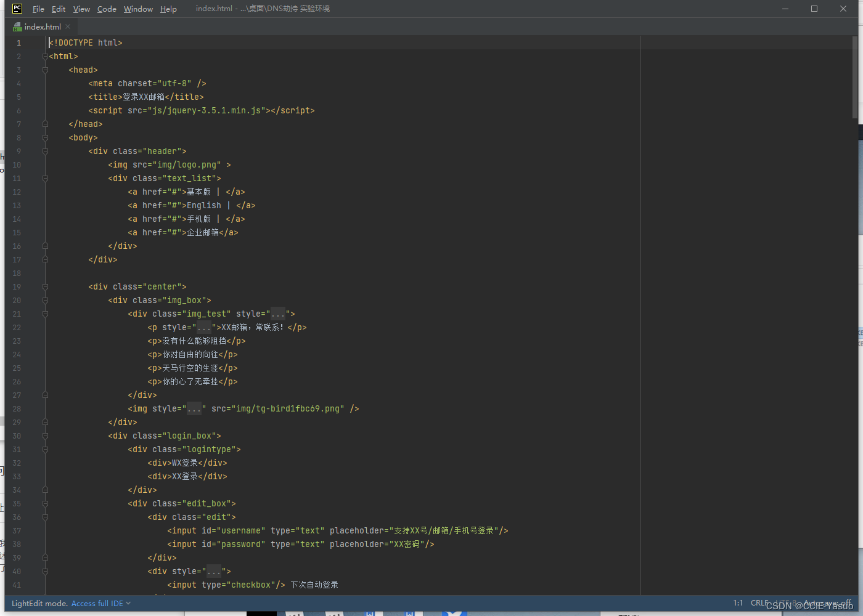Click the fold marker at </head> closing tag
Viewport: 863px width, 616px height.
(45, 124)
